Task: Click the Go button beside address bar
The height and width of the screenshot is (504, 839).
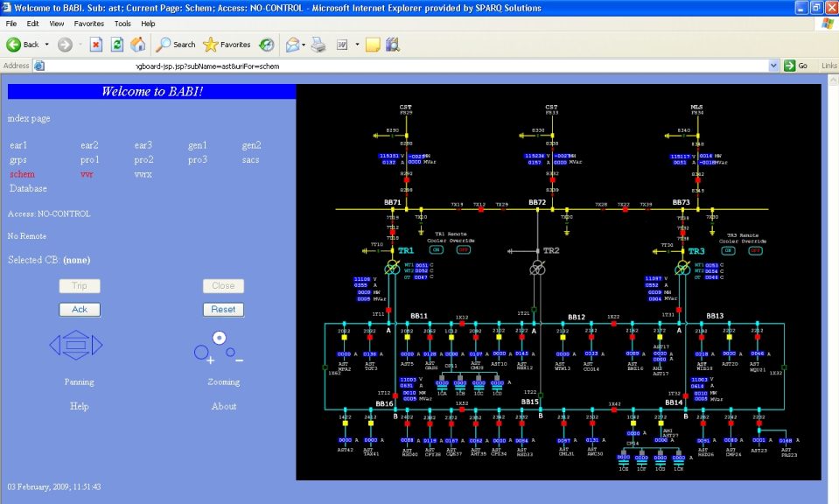Action: [795, 66]
